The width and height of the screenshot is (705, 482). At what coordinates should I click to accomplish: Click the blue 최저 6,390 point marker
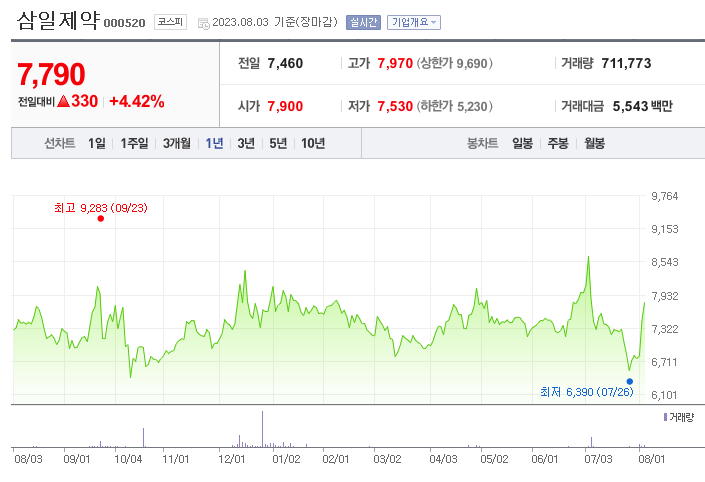pyautogui.click(x=629, y=381)
